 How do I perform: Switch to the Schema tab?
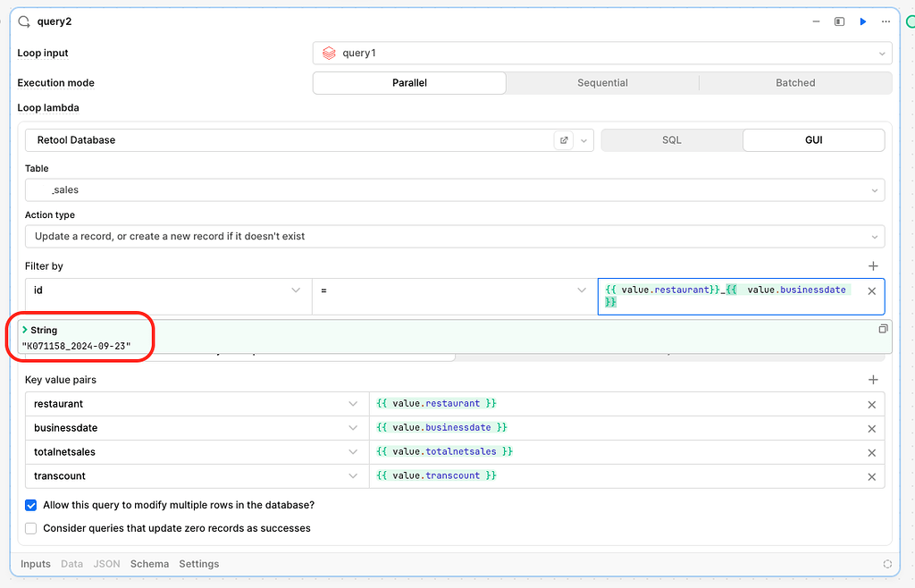pos(149,564)
